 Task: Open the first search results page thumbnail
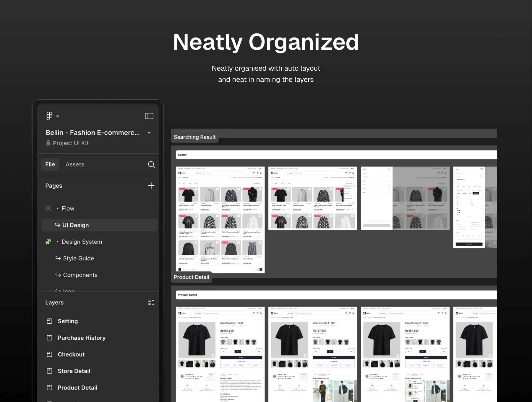click(220, 220)
